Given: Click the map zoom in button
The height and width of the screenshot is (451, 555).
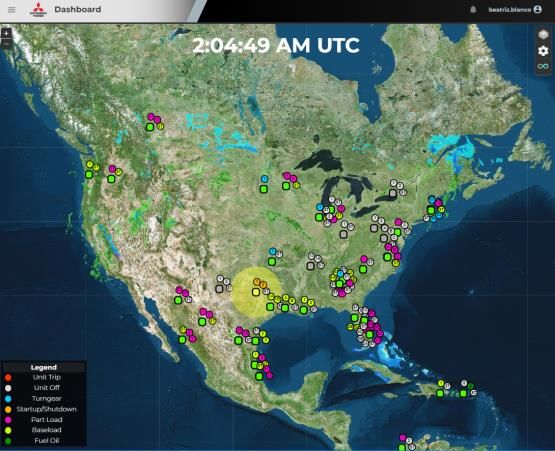Looking at the screenshot, I should tap(6, 33).
